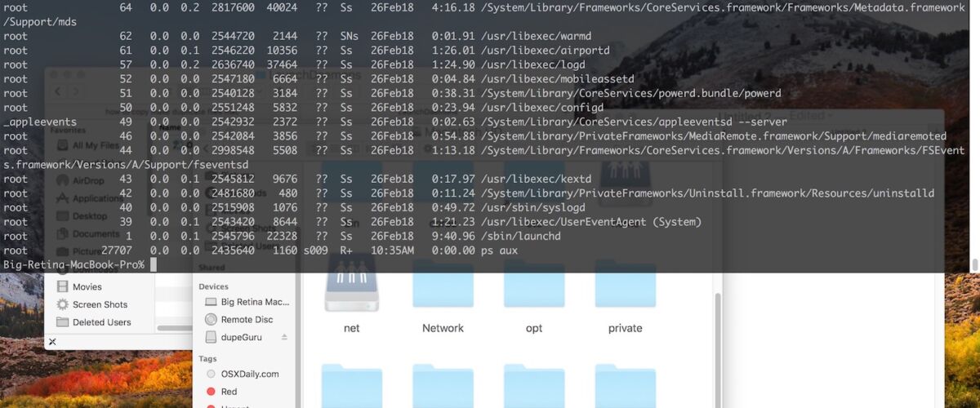Click the 'appleeventsd --server' command path
Image resolution: width=980 pixels, height=408 pixels.
634,122
